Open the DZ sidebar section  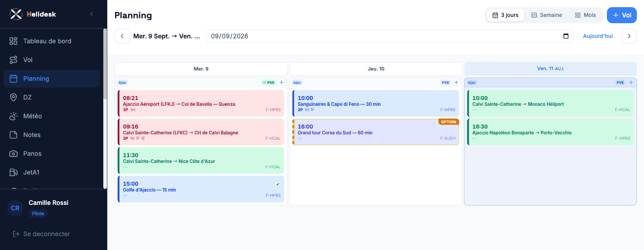[x=51, y=97]
